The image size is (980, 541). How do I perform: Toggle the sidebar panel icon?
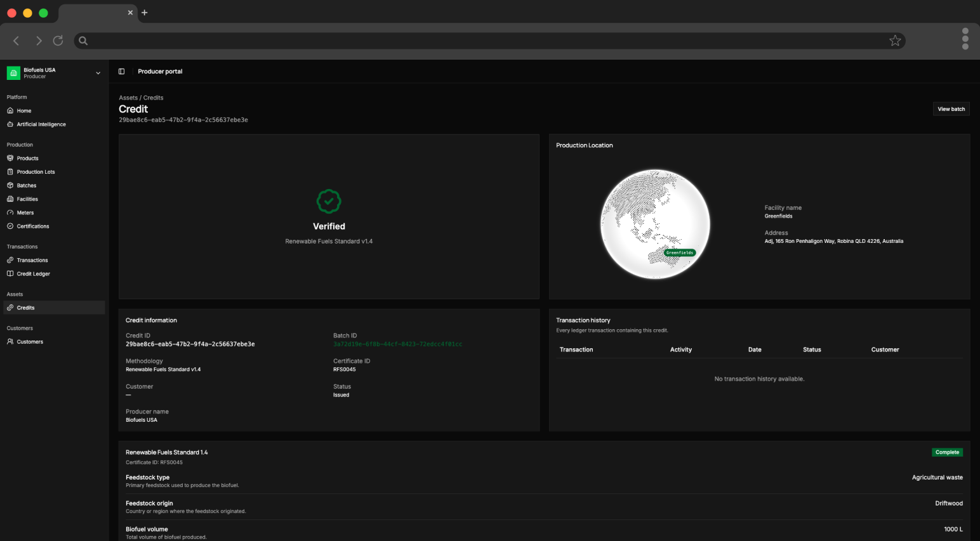coord(121,72)
